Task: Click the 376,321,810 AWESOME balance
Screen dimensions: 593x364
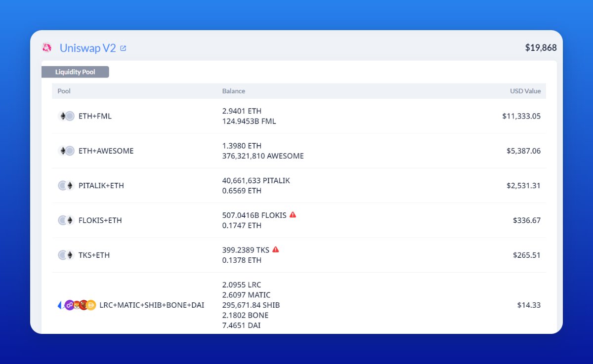Action: tap(263, 156)
